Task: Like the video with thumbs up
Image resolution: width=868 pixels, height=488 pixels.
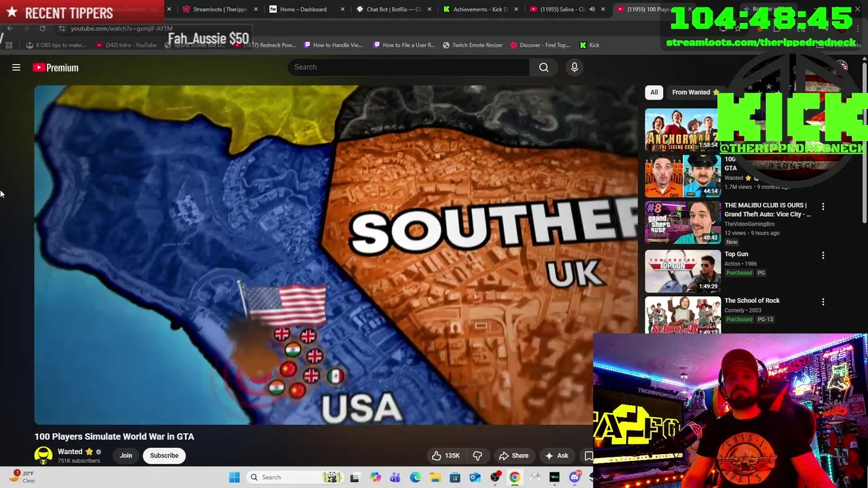Action: coord(446,455)
